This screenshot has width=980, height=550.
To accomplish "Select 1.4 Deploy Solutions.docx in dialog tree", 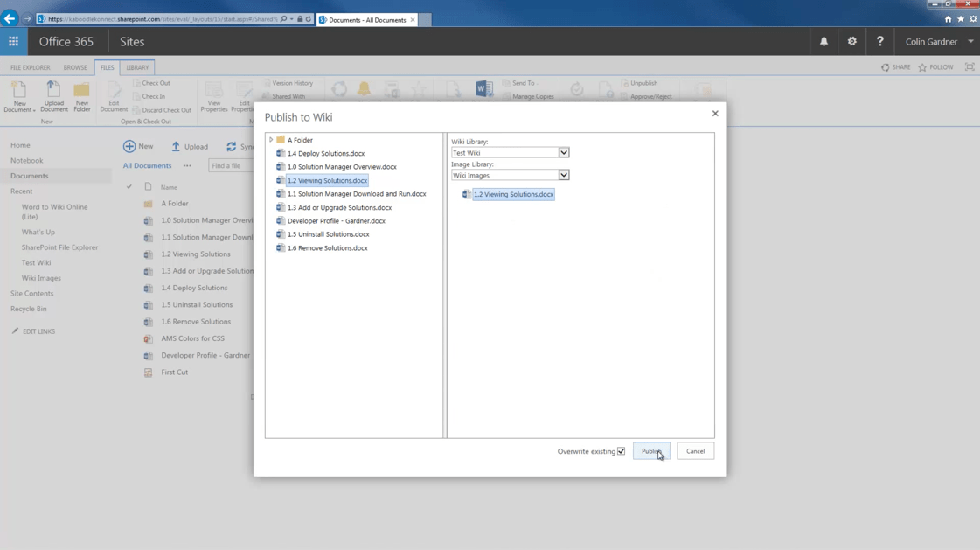I will pos(325,153).
